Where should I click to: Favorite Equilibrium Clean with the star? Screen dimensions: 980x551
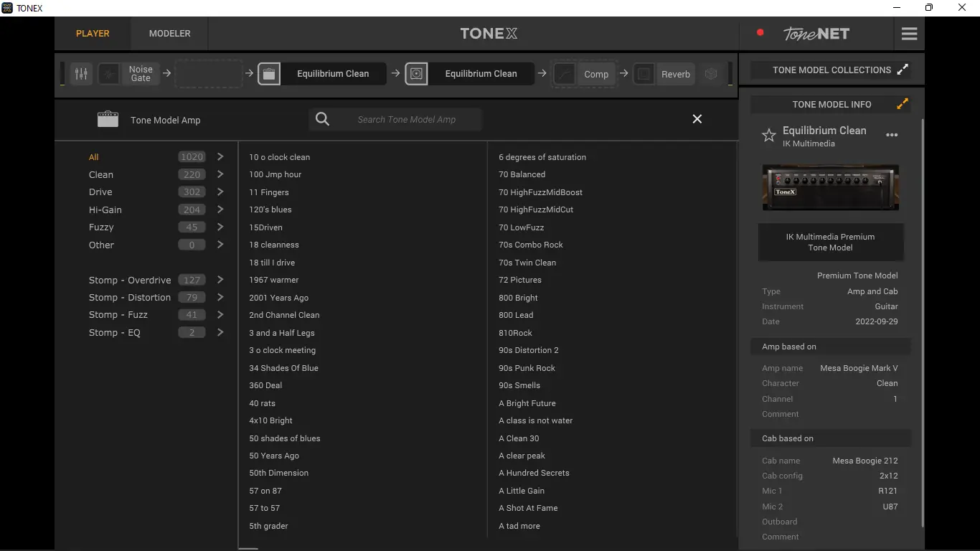pos(769,135)
